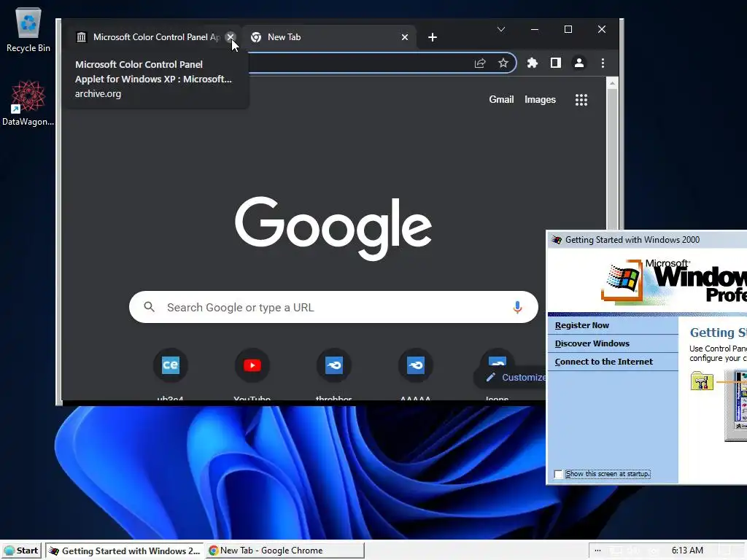Toggle the Chrome side panel icon

coord(555,63)
